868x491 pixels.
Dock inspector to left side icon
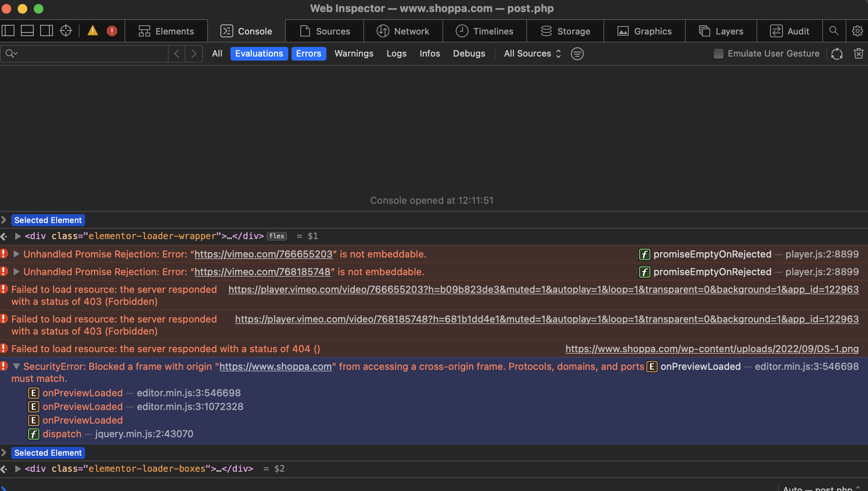pos(8,31)
